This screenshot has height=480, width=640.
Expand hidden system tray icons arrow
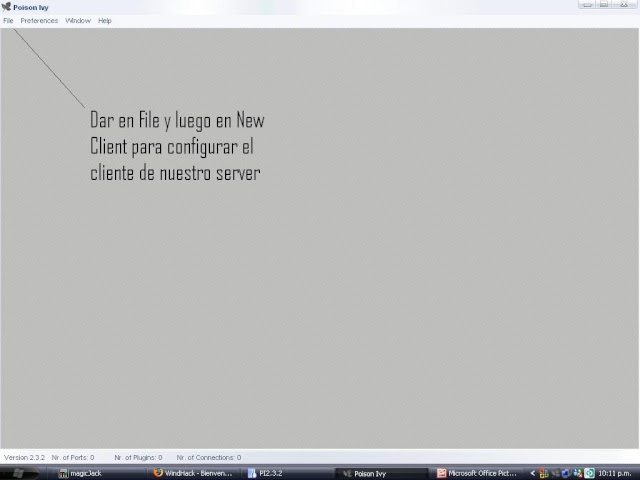[533, 473]
